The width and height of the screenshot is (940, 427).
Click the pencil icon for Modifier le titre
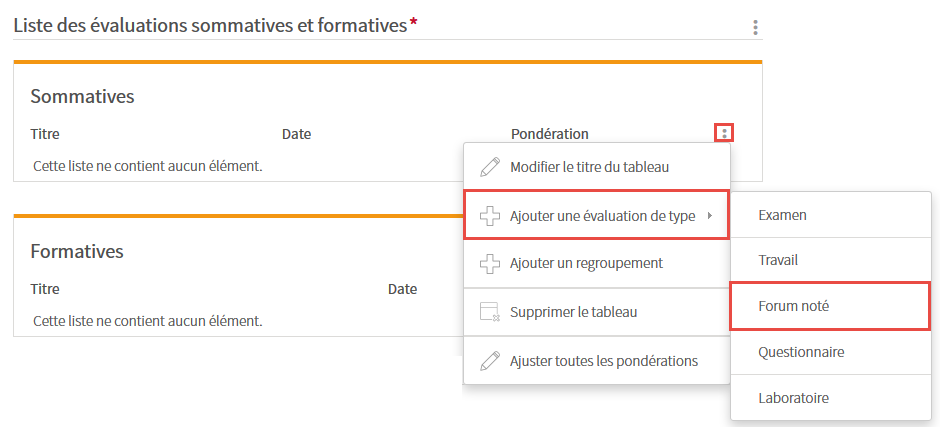coord(490,167)
